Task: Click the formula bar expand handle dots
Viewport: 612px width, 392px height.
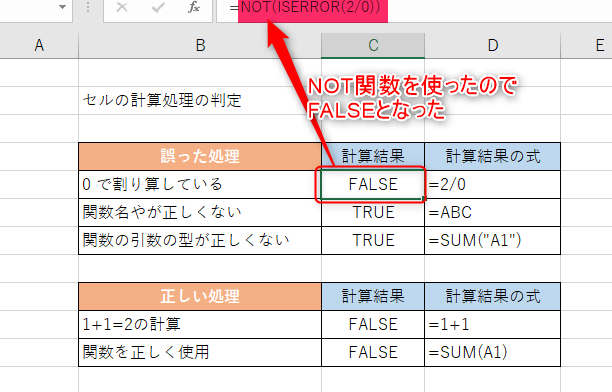Action: tap(88, 7)
